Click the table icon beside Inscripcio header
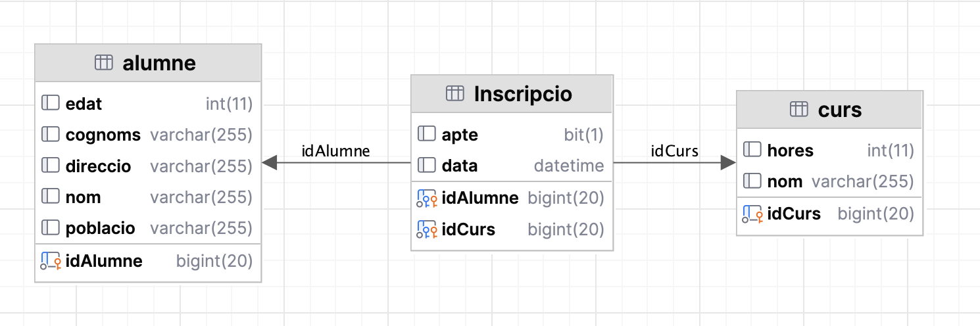Screen dimensions: 980x326 [x=455, y=94]
